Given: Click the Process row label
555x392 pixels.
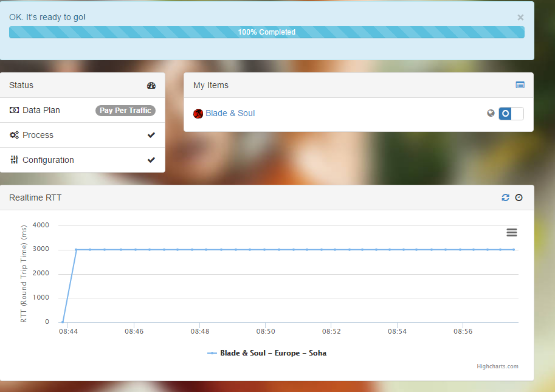Looking at the screenshot, I should [x=38, y=135].
